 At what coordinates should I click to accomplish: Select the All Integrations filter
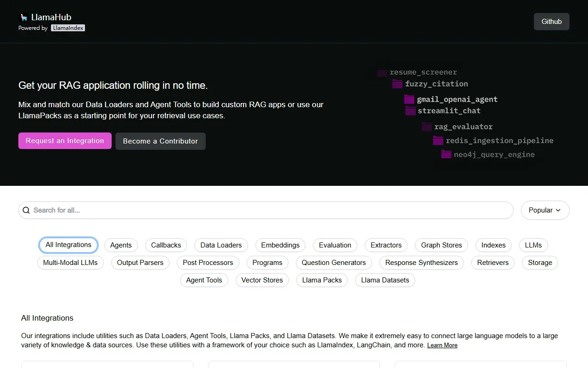[x=68, y=245]
